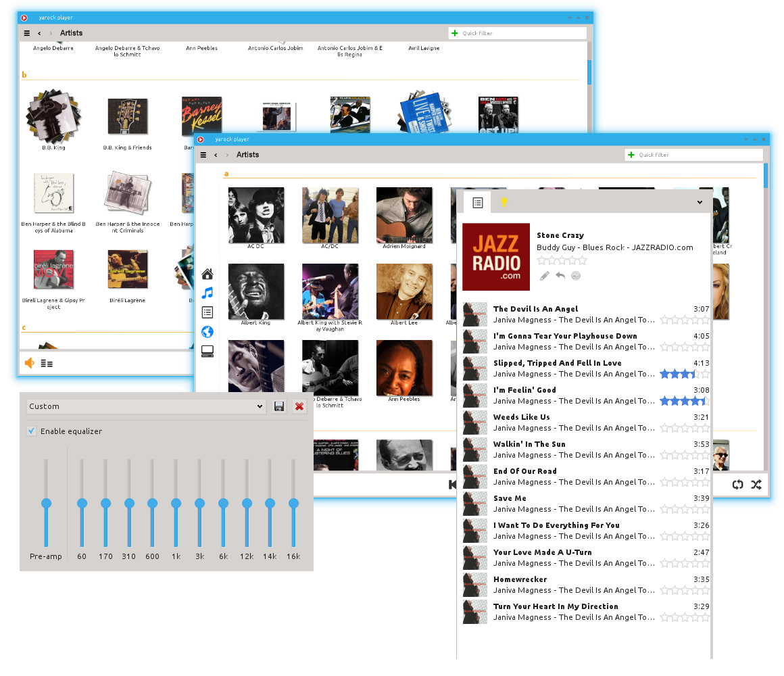Viewport: 784px width, 676px height.
Task: Toggle repeat playback mode
Action: (x=738, y=485)
